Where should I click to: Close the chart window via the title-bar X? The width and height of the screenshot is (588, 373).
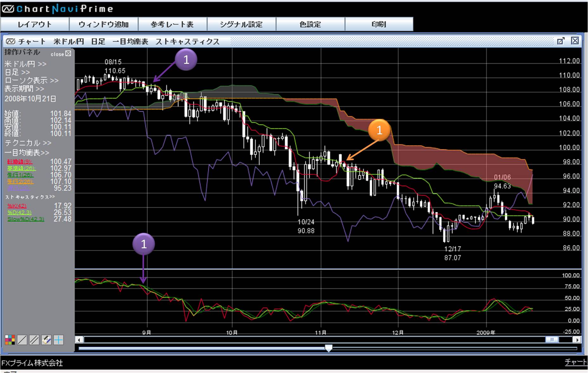click(575, 40)
